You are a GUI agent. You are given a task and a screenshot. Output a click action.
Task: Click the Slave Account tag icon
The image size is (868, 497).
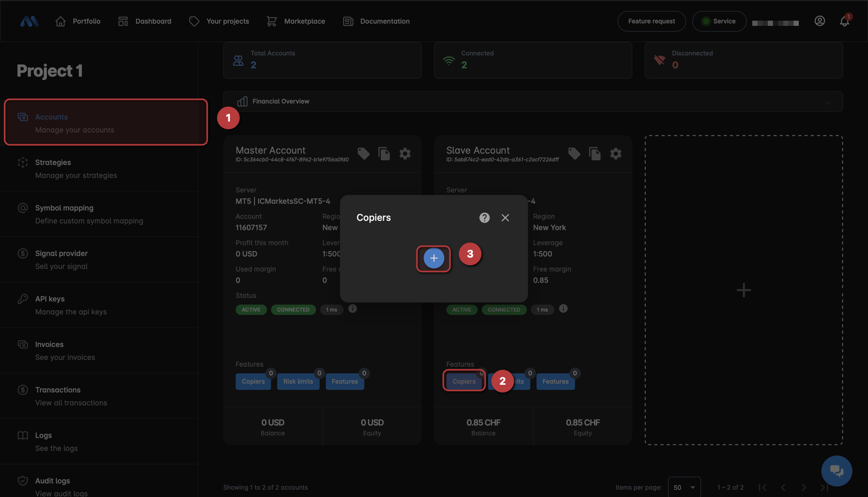pos(574,154)
